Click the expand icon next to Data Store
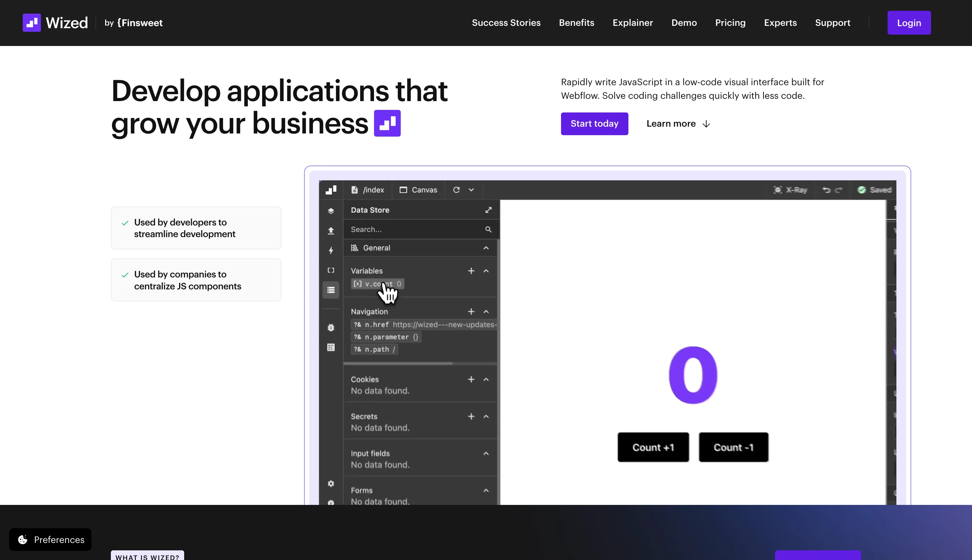This screenshot has height=560, width=972. (488, 210)
